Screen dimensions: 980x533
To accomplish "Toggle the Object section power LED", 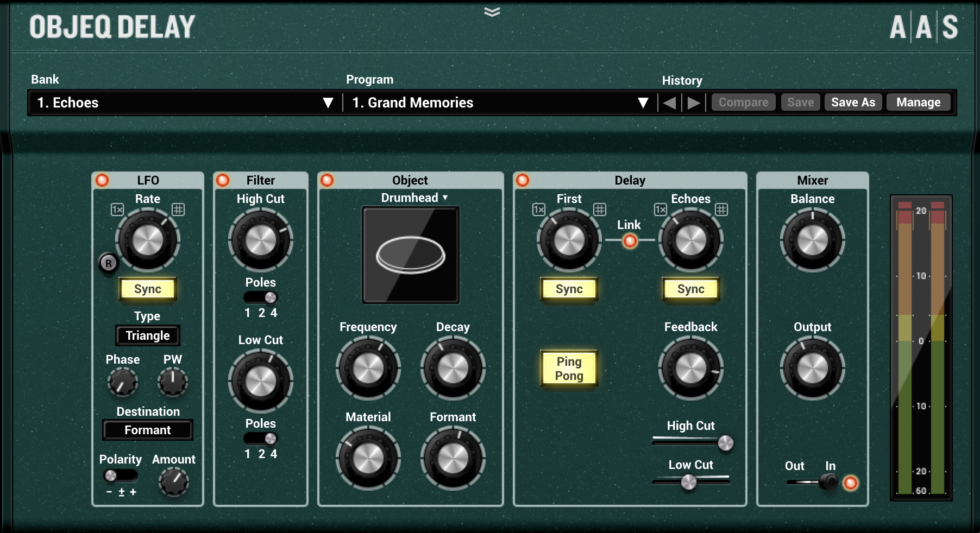I will [x=326, y=180].
